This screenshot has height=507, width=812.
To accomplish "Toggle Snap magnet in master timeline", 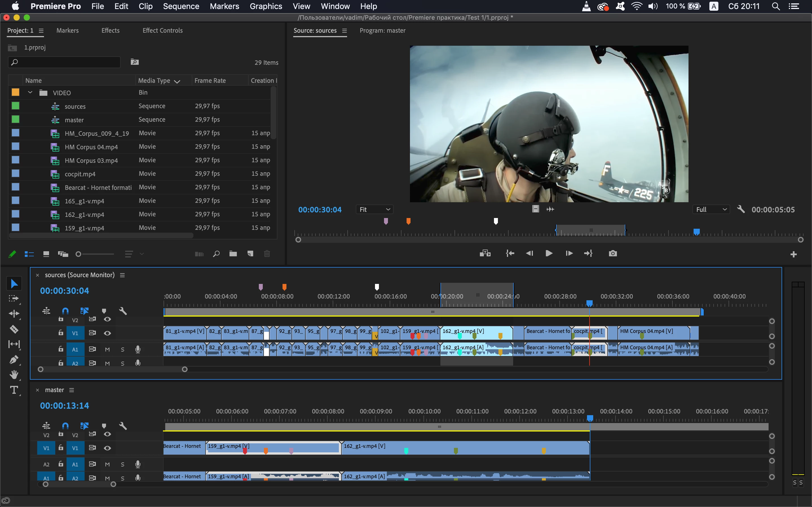I will pos(65,426).
